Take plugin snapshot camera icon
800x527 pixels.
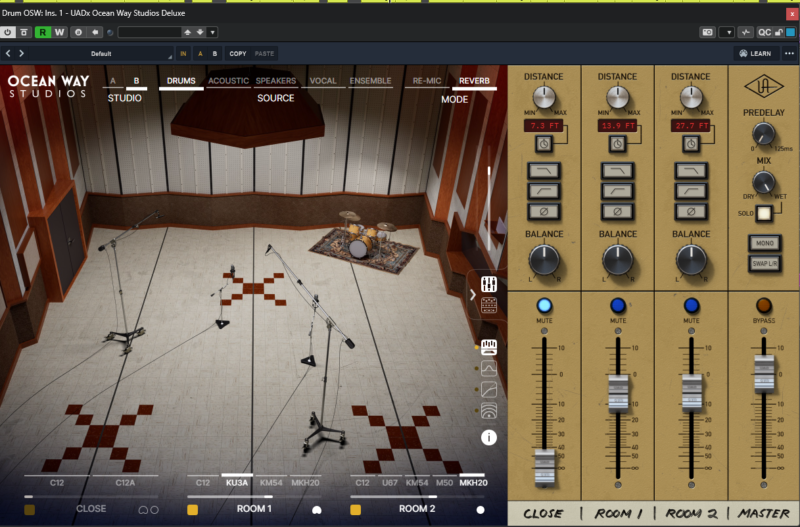coord(707,32)
